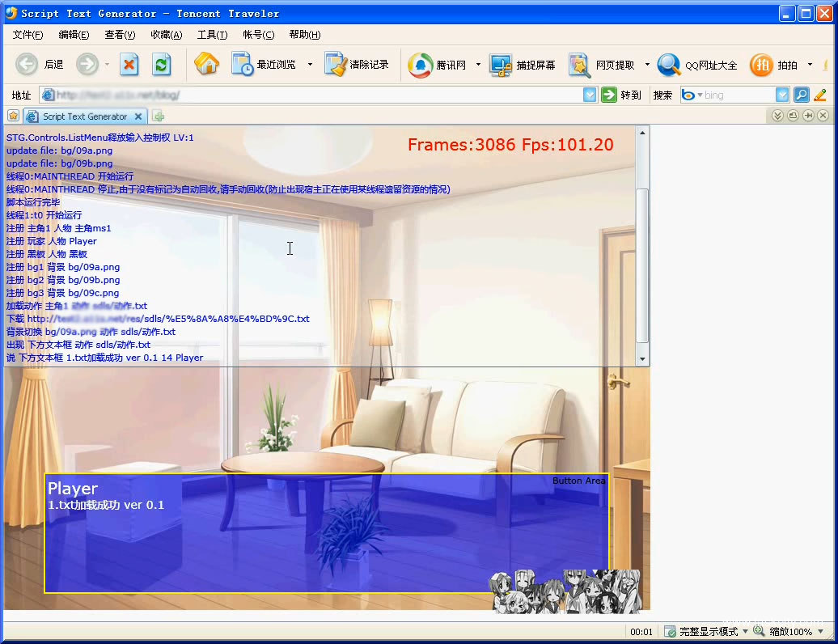
Task: Refresh the page with the green icon
Action: click(162, 65)
